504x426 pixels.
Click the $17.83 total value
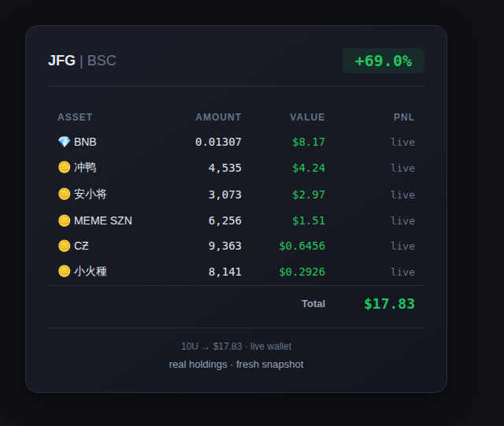[389, 304]
